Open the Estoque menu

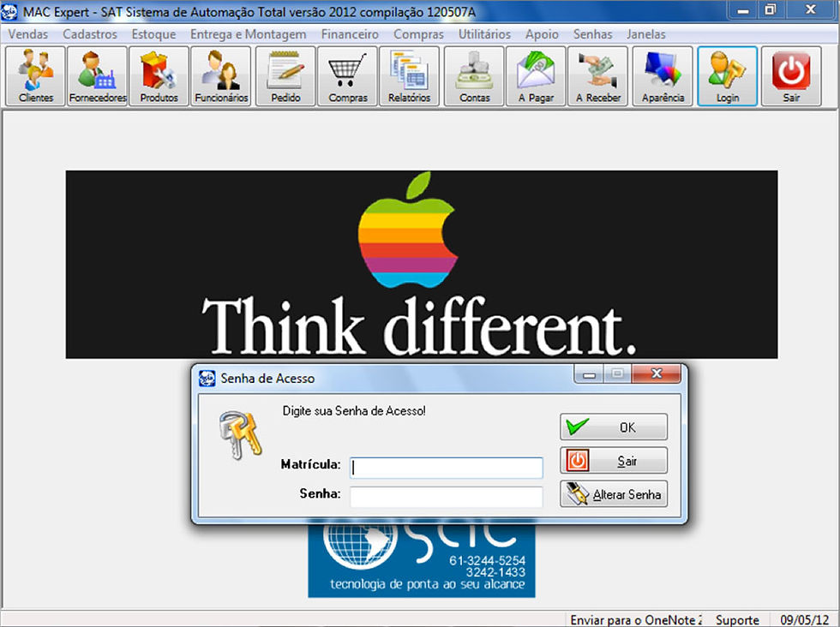click(153, 34)
